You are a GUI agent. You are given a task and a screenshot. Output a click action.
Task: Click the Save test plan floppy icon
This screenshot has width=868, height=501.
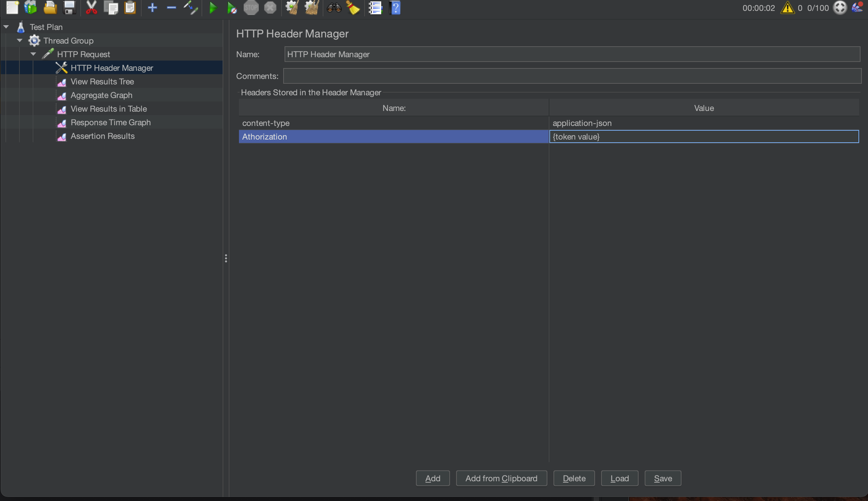pyautogui.click(x=69, y=7)
